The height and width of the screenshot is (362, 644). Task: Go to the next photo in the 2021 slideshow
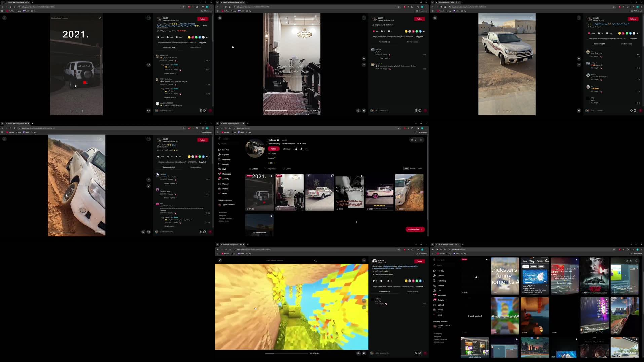[83, 111]
